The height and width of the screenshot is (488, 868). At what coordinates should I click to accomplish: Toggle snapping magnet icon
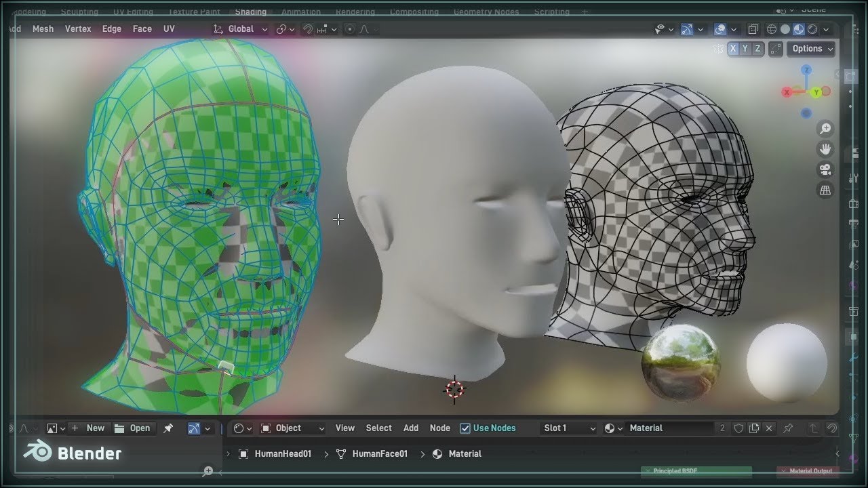[x=308, y=29]
